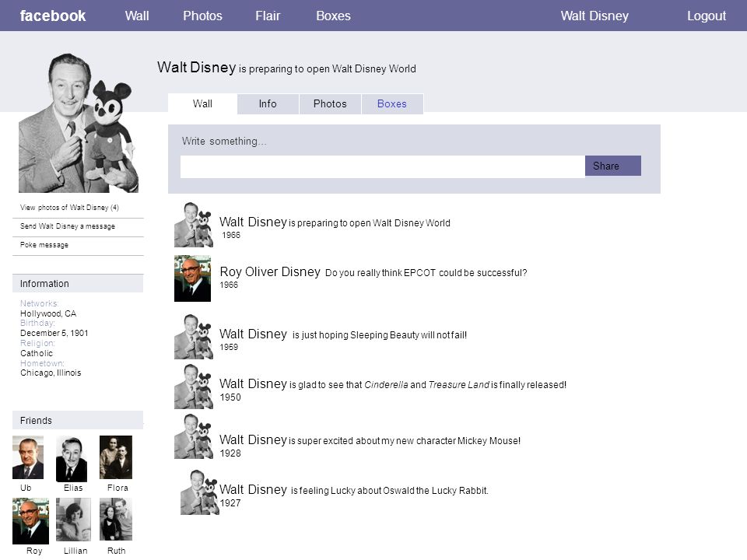Click the Walt Disney account name in top bar
Viewport: 747px width, 560px height.
[x=594, y=16]
